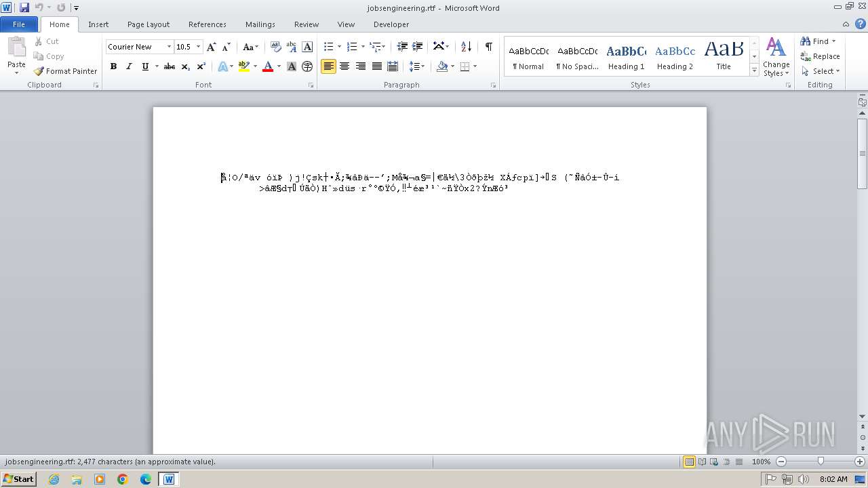
Task: Apply subscript formatting
Action: tap(186, 66)
